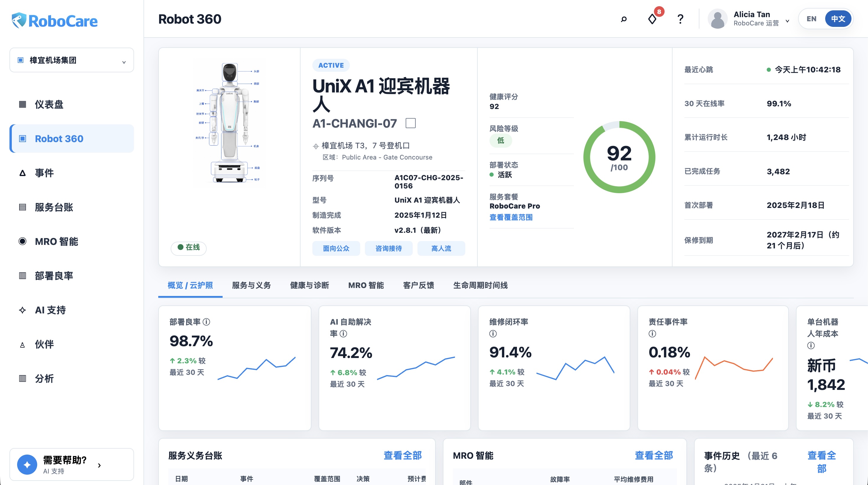Click Alicia Tan's avatar picture
This screenshot has height=485, width=868.
coord(717,19)
